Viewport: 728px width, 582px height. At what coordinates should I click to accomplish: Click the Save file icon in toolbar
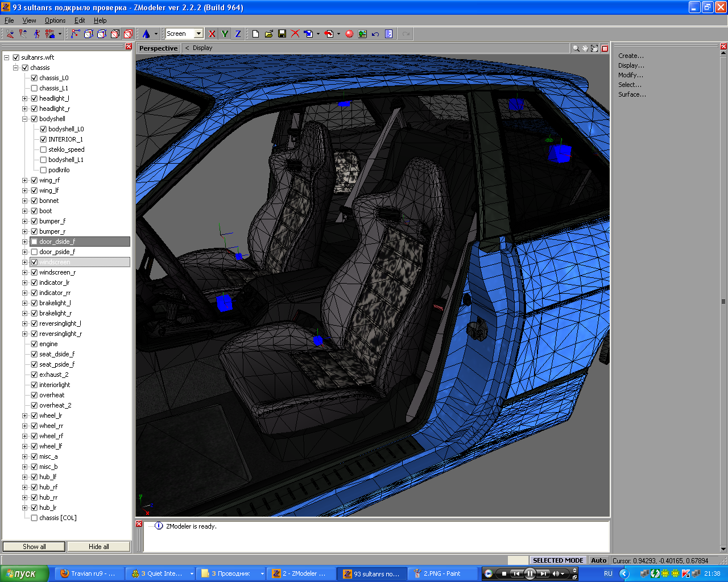click(x=282, y=34)
